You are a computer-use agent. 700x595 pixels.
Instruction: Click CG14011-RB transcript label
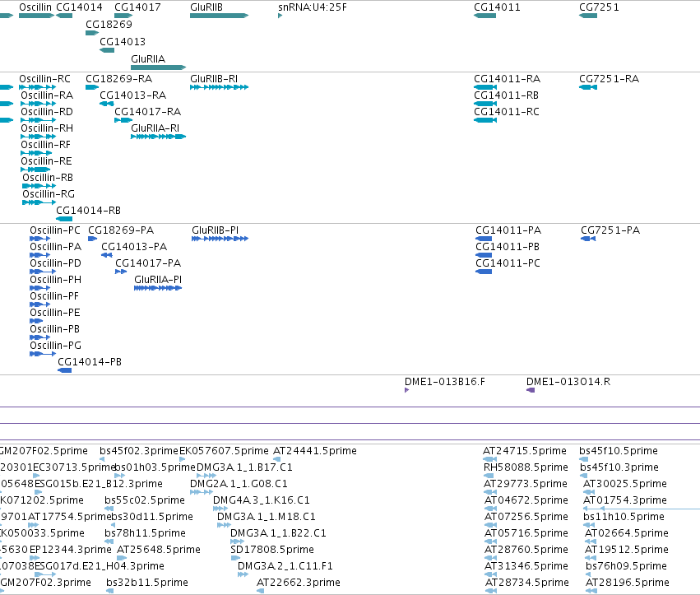click(506, 95)
